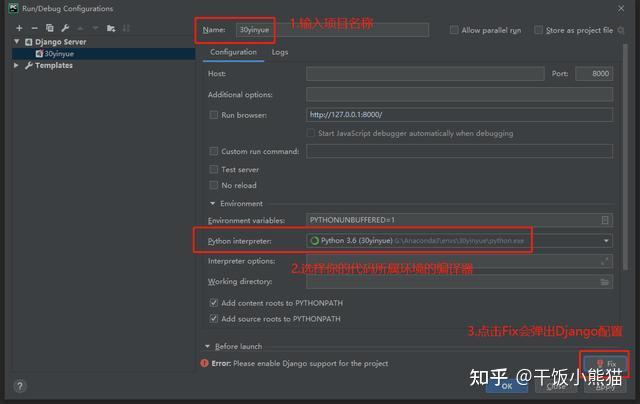Add a new configuration with plus icon
The width and height of the screenshot is (640, 404).
[x=19, y=28]
